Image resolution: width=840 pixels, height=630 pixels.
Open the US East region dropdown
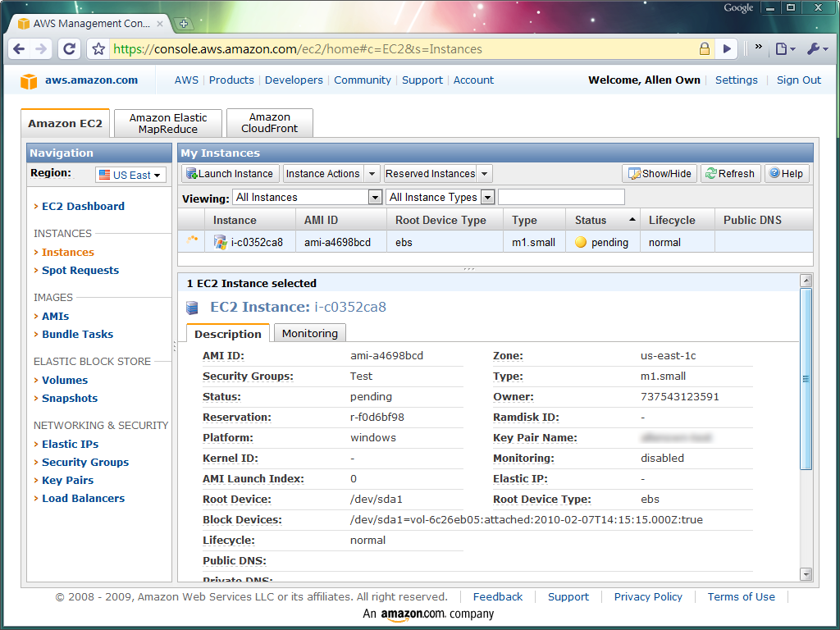130,176
